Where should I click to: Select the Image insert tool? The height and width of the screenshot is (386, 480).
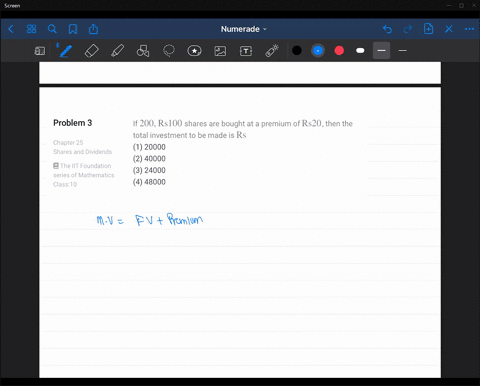coord(220,51)
